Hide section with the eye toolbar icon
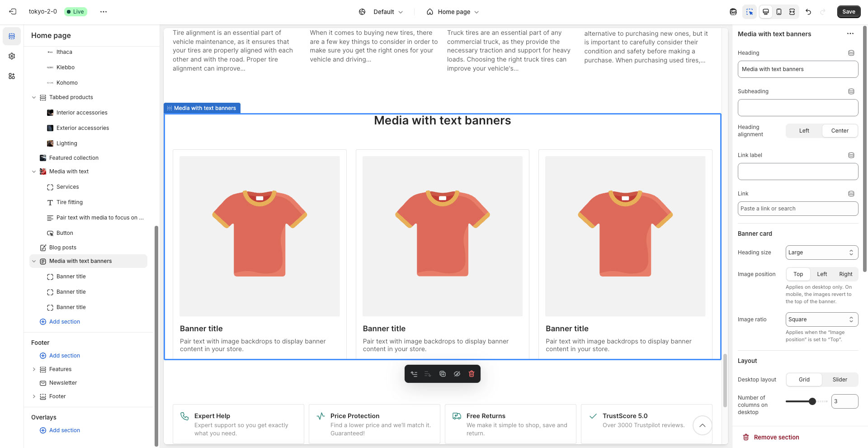 457,374
